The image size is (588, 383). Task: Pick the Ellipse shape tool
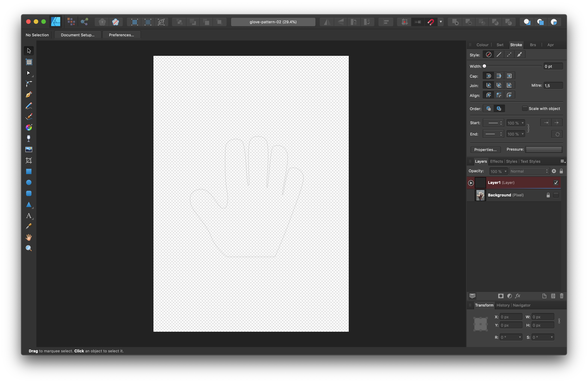[x=29, y=182]
